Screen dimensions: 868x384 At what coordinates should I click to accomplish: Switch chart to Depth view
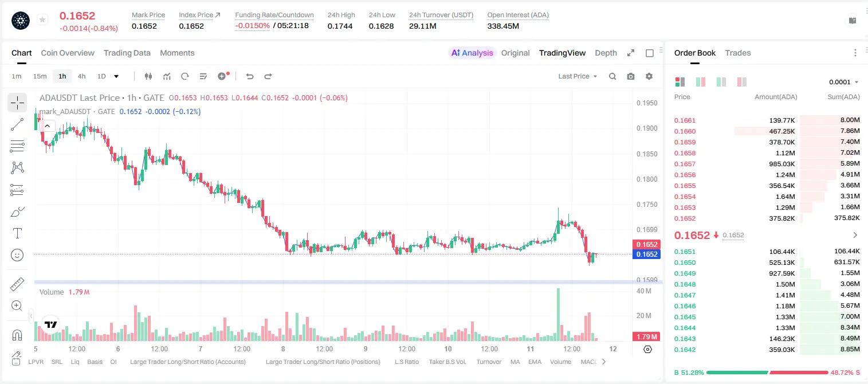click(606, 53)
